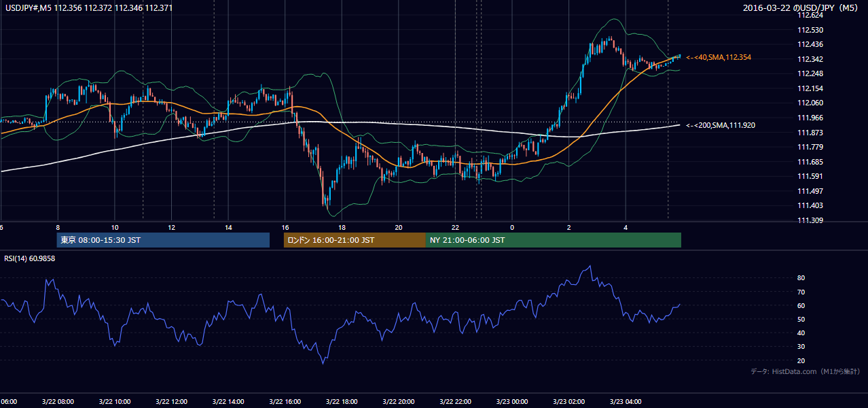Click the 111.779 price axis label
868x408 pixels.
coord(810,147)
